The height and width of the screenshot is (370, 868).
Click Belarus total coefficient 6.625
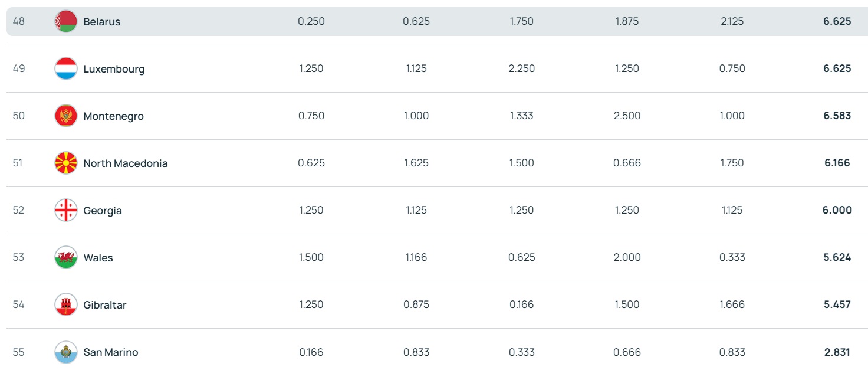coord(837,21)
